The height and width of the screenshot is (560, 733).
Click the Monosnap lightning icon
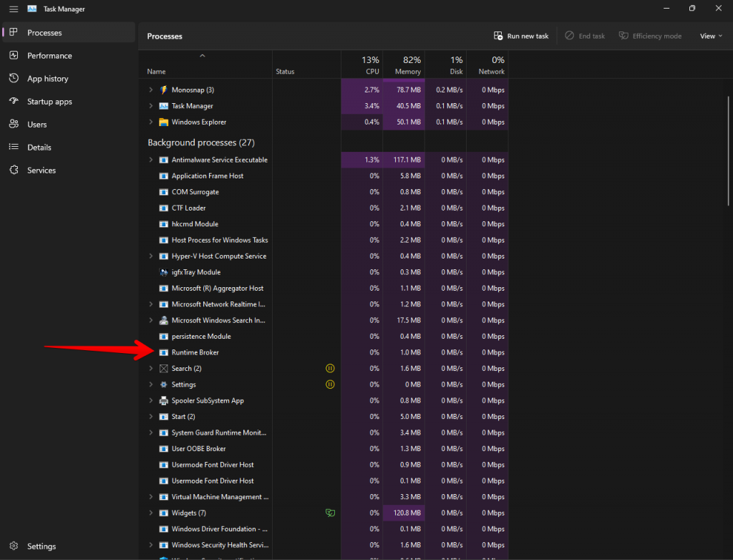pos(164,90)
